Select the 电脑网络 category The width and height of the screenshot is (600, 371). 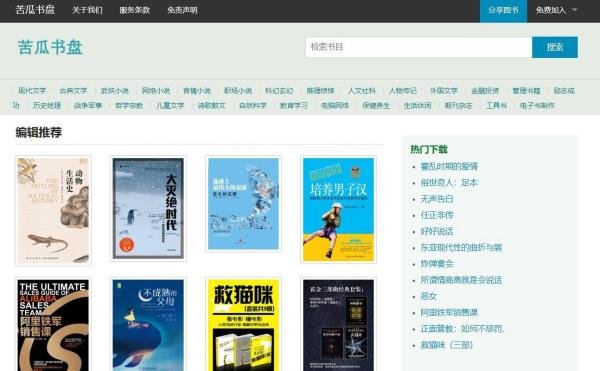335,105
